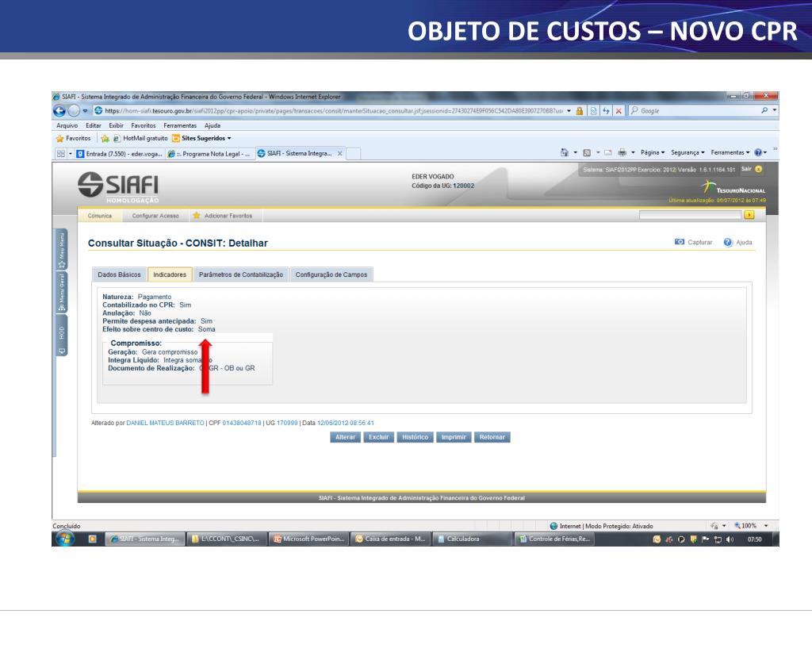Screen dimensions: 812x656
Task: Click the red stop-loading X icon
Action: [x=619, y=111]
